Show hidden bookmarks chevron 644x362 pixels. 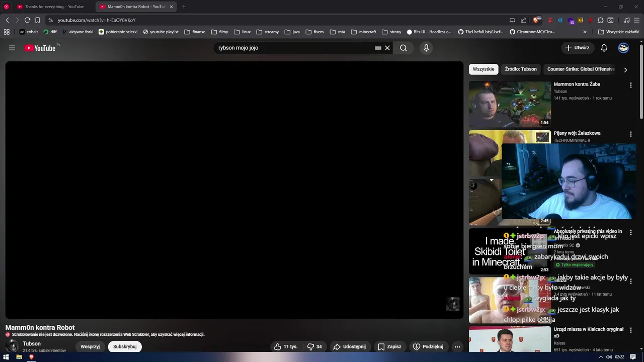pyautogui.click(x=585, y=32)
